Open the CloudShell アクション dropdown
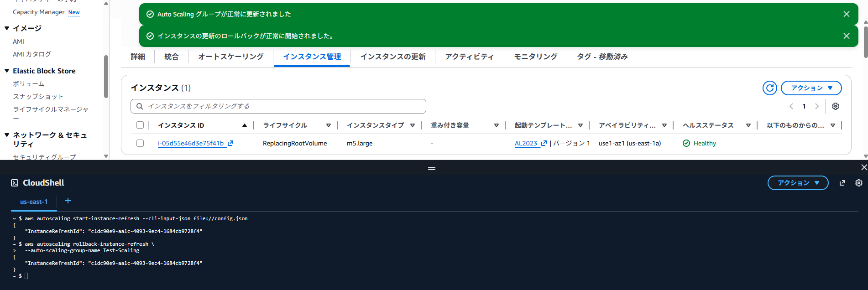Screen dimensions: 868x290 (x=798, y=183)
